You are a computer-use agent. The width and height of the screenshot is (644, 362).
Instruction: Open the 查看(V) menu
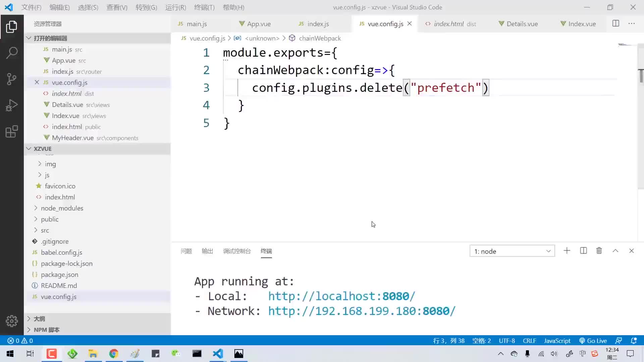click(x=117, y=7)
